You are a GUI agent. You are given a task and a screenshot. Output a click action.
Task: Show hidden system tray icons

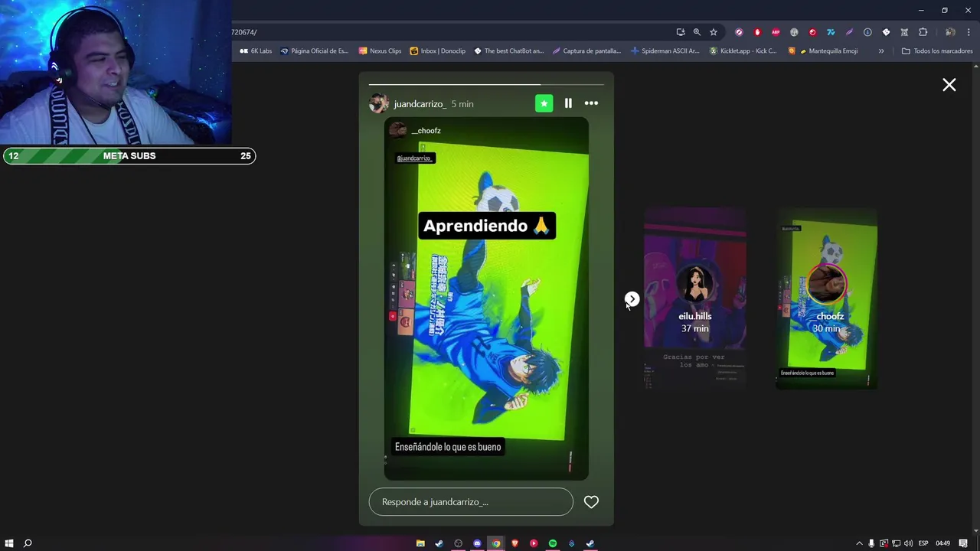click(859, 543)
